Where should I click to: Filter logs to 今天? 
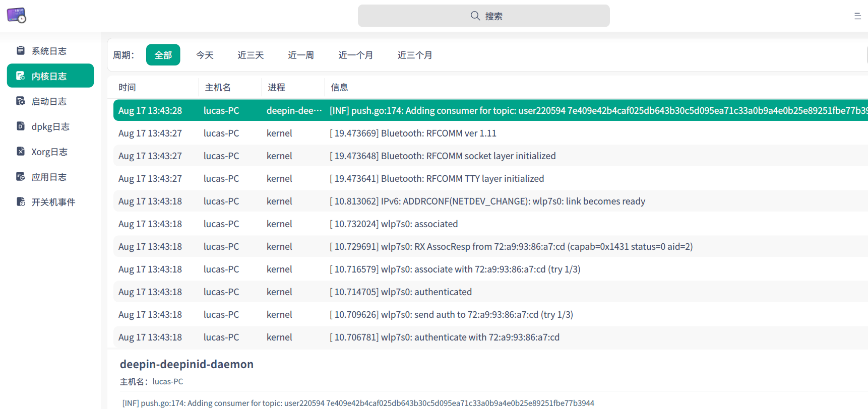click(x=205, y=55)
